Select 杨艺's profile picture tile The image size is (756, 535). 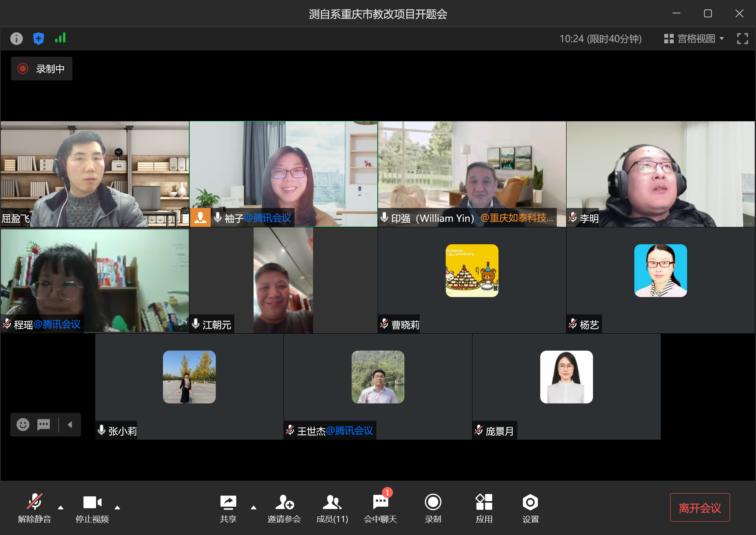point(660,271)
